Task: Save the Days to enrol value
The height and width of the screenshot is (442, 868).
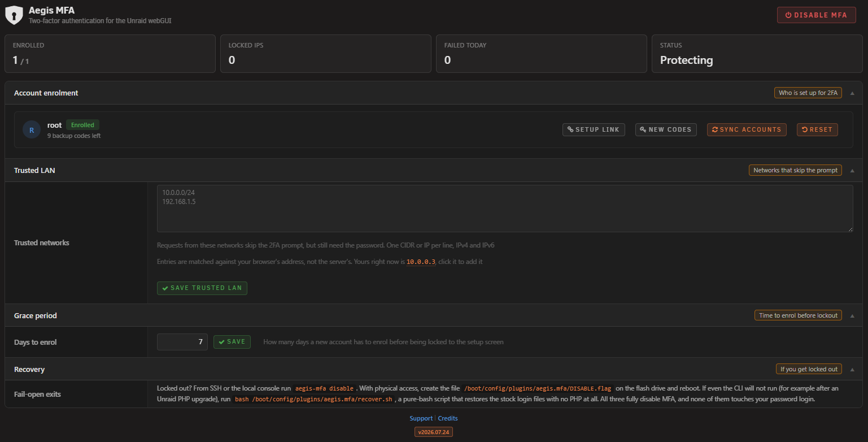Action: (x=232, y=342)
